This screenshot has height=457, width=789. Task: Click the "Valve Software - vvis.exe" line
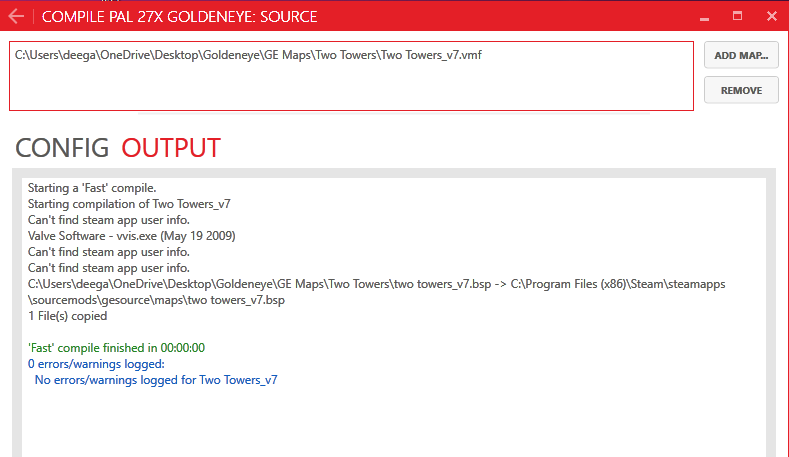pos(131,236)
